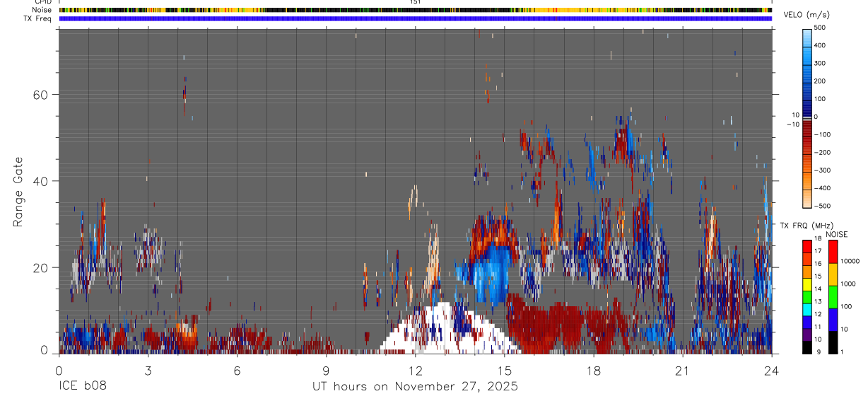Click the TX Freq row label at top left

point(37,18)
